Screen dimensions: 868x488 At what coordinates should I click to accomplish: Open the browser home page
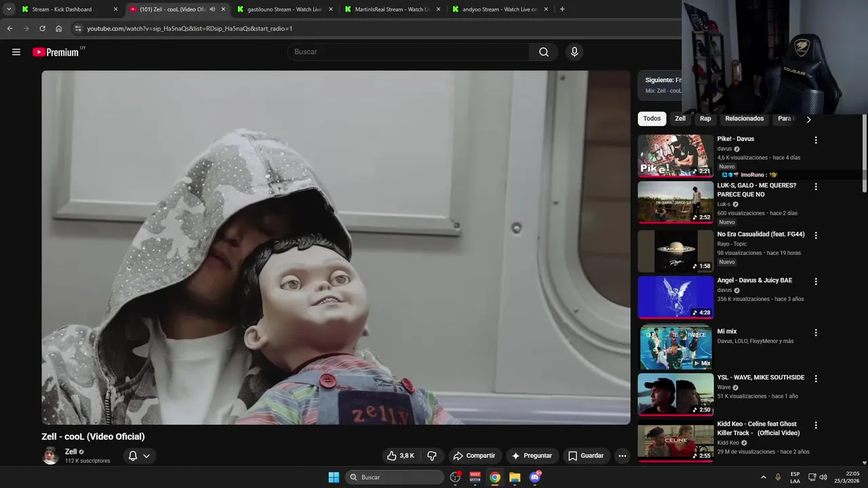point(59,28)
